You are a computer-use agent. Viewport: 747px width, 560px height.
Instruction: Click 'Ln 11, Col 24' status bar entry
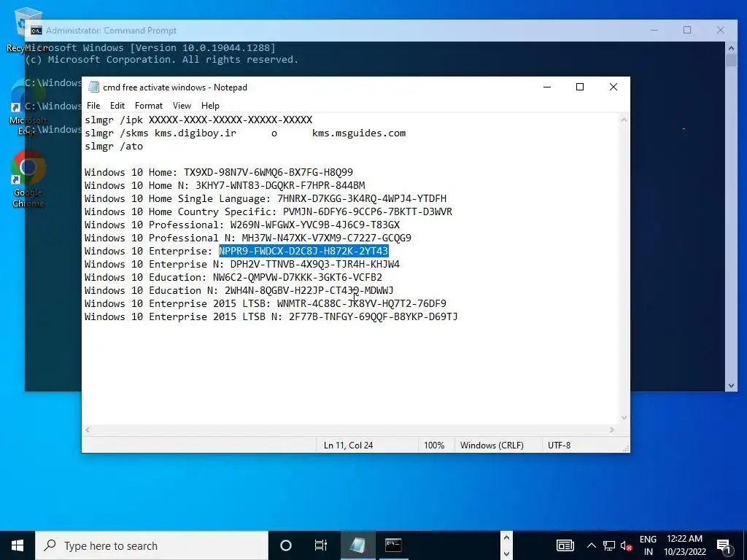coord(348,446)
